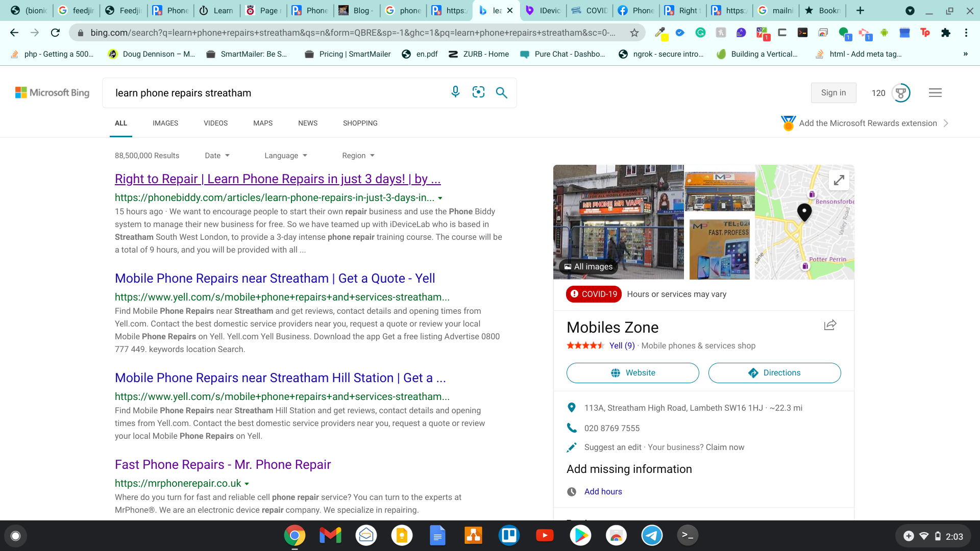
Task: Share the Mobiles Zone listing
Action: [x=830, y=325]
